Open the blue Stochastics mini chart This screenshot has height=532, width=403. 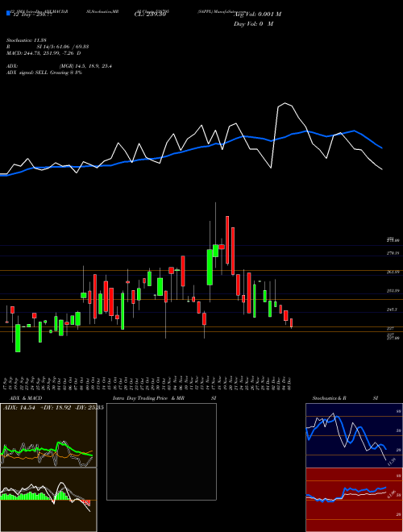coord(354,435)
